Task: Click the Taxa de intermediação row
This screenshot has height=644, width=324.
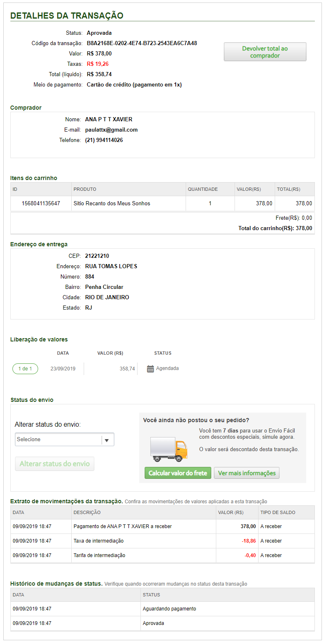Action: (99, 541)
